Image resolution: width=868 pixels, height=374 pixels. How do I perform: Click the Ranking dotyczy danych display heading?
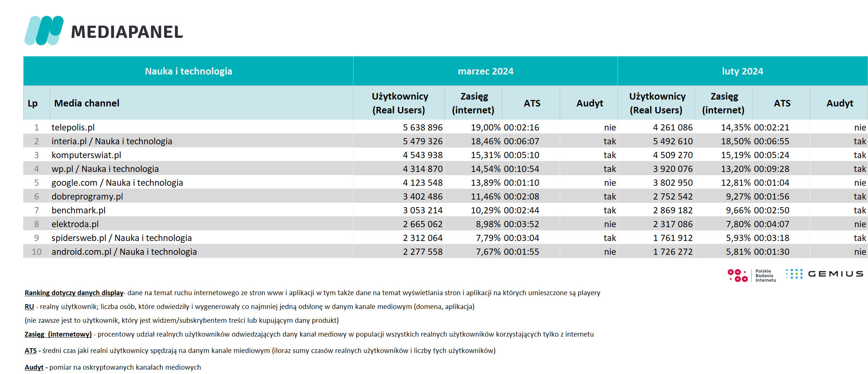74,293
